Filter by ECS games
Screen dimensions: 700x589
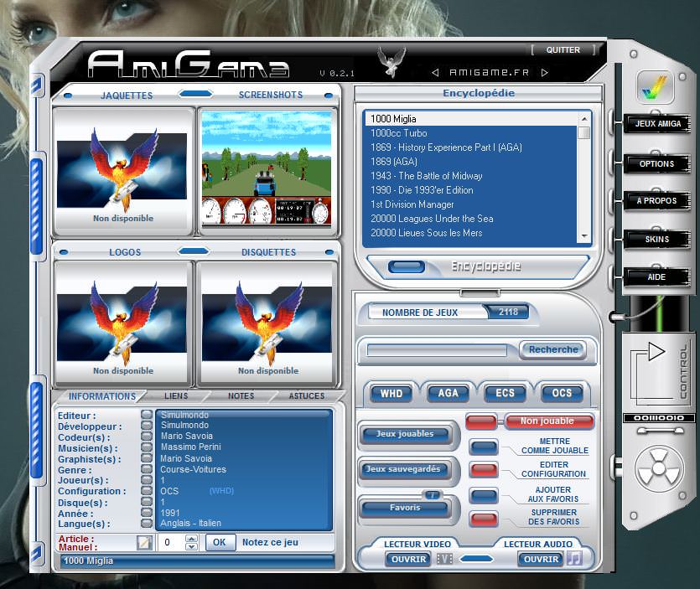(x=505, y=393)
